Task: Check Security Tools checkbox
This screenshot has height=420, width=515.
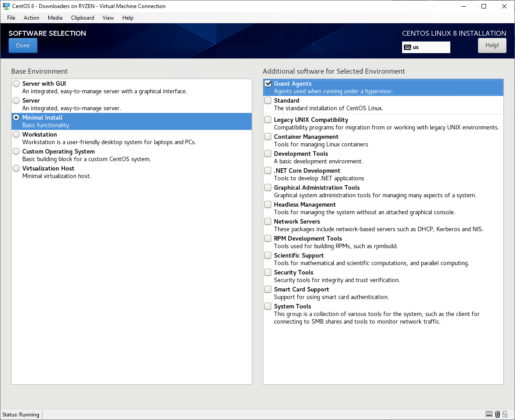Action: 268,272
